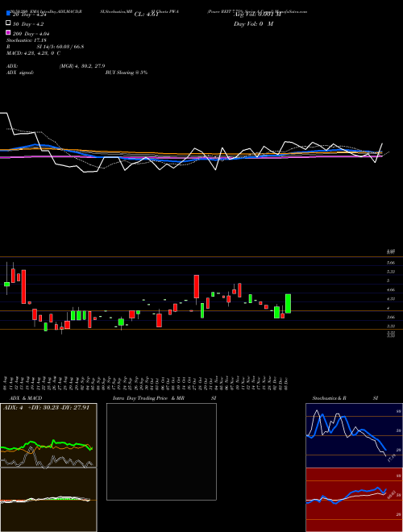Click the magenta 200 Day legend swatch
Image resolution: width=403 pixels, height=532 pixels.
(x=8, y=32)
